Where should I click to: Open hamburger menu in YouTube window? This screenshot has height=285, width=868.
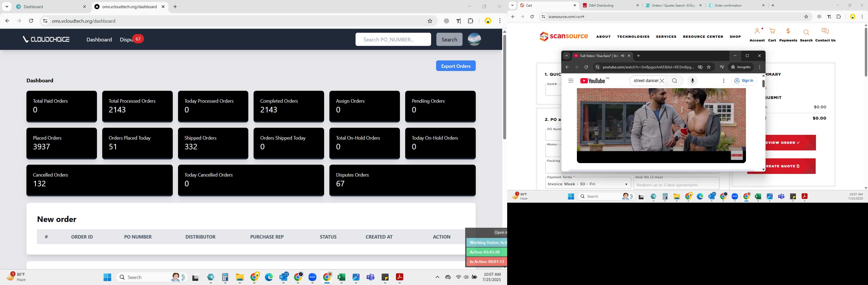pyautogui.click(x=571, y=81)
